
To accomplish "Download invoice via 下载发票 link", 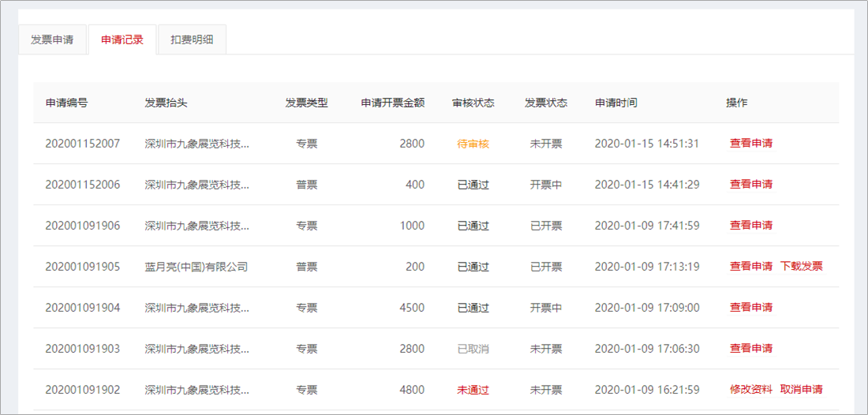I will 802,266.
